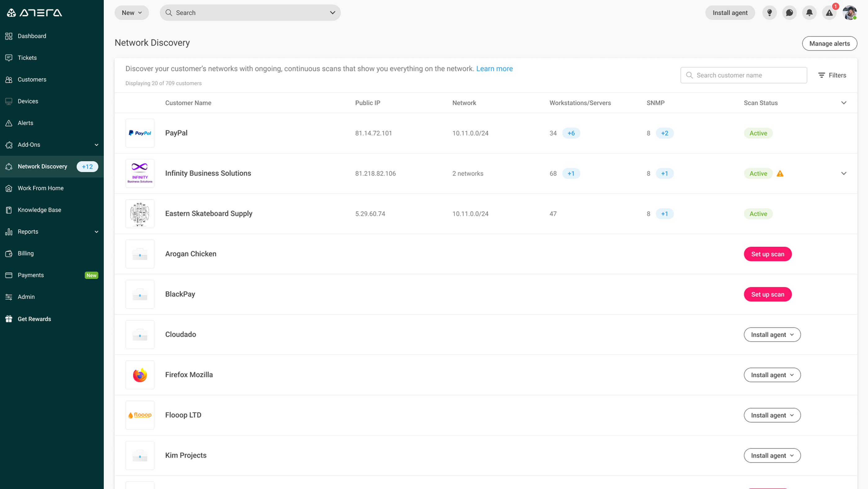This screenshot has width=868, height=489.
Task: Open Work From Home page
Action: point(52,188)
